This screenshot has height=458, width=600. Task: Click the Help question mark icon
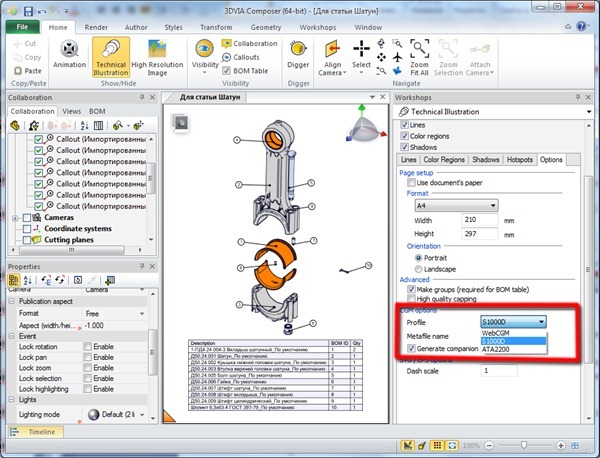click(x=581, y=26)
